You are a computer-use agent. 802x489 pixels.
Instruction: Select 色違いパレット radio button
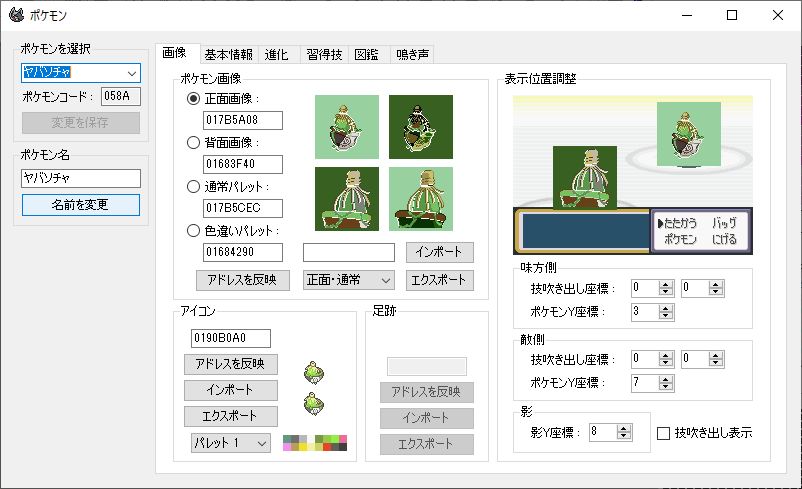click(x=193, y=231)
